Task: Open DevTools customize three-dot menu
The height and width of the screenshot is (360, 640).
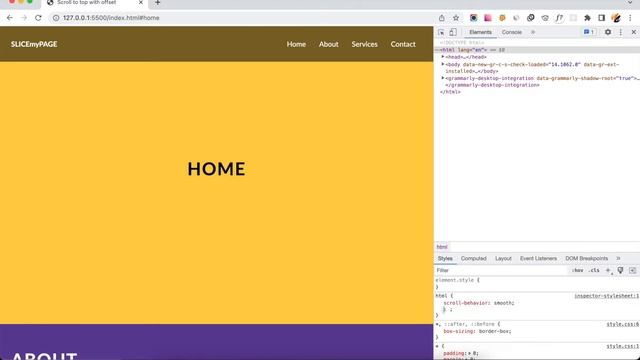Action: pyautogui.click(x=621, y=32)
